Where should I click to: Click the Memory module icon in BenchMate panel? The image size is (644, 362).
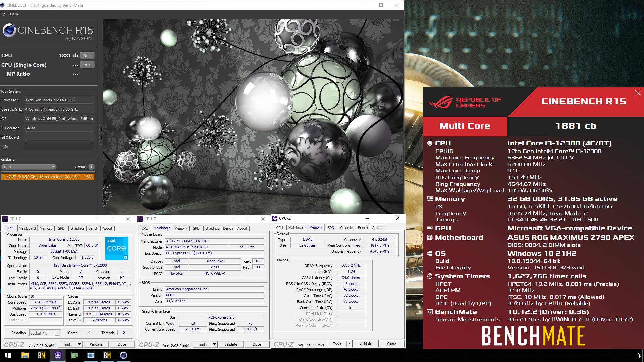[430, 199]
